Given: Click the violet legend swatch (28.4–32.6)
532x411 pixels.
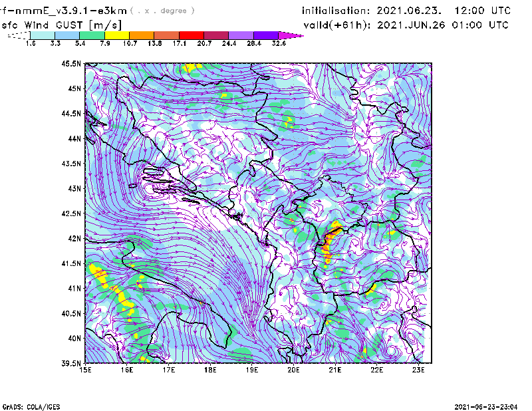Looking at the screenshot, I should tap(266, 35).
